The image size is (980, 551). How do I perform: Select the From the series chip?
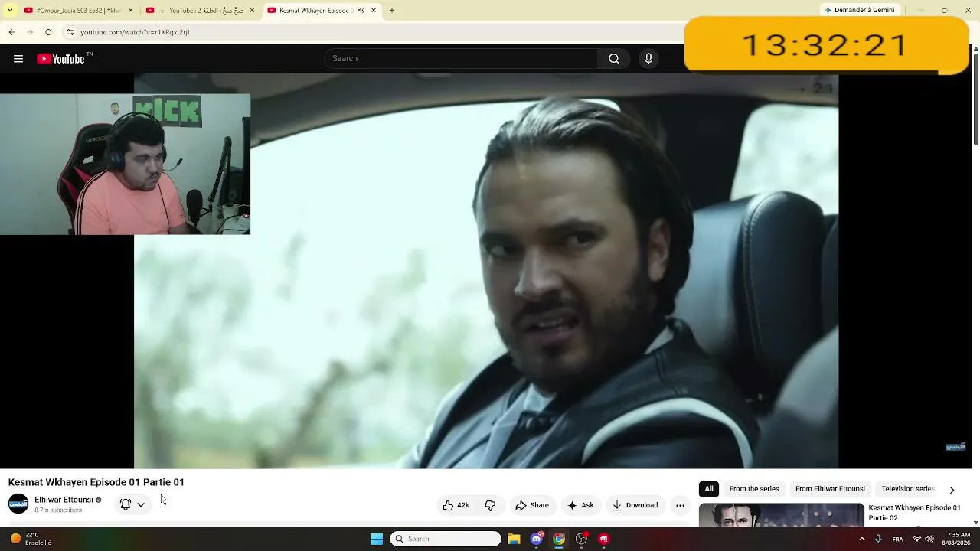[x=754, y=489]
